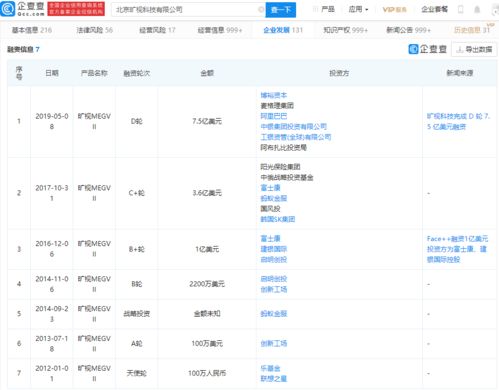Open 创新工场 link in the B轮 row

click(x=274, y=289)
